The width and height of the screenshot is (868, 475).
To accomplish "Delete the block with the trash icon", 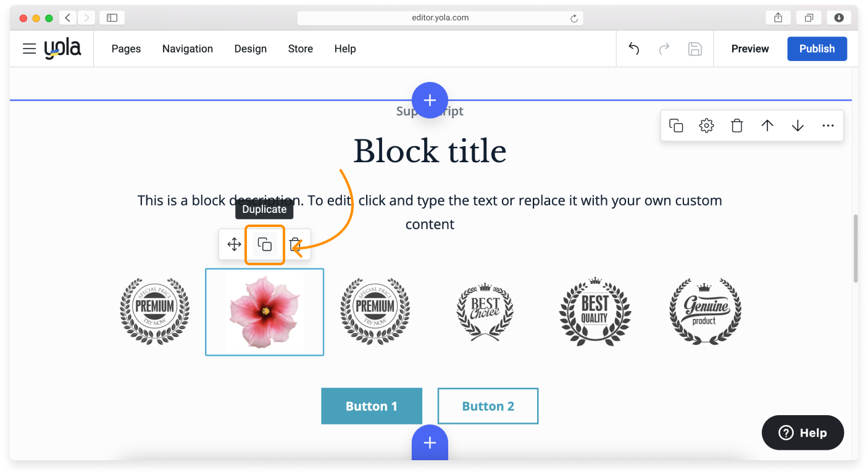I will coord(737,125).
